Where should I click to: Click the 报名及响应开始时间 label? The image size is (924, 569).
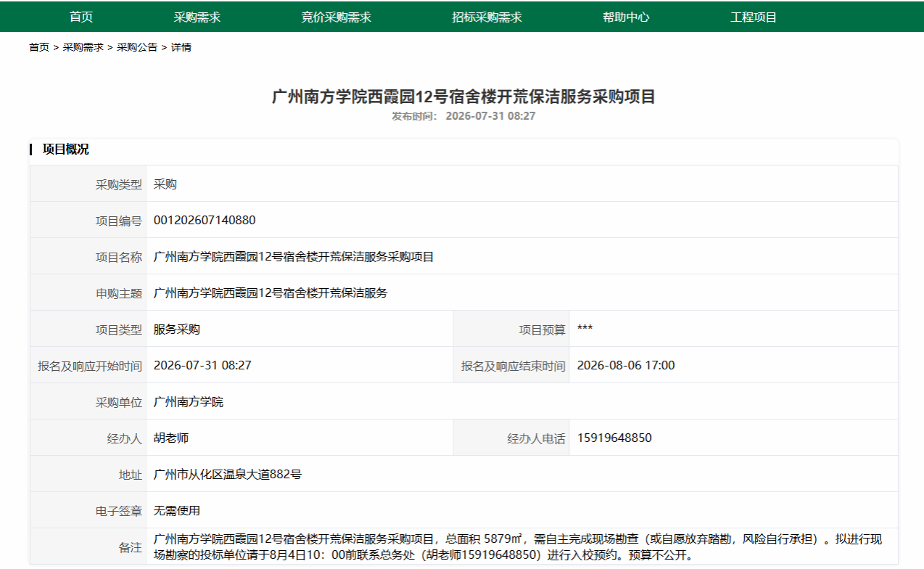coord(90,366)
